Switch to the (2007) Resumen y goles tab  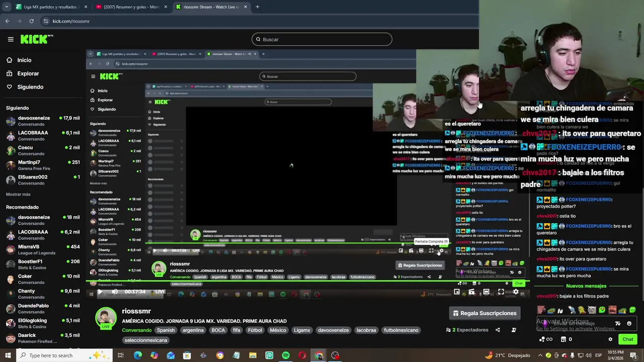pyautogui.click(x=131, y=7)
